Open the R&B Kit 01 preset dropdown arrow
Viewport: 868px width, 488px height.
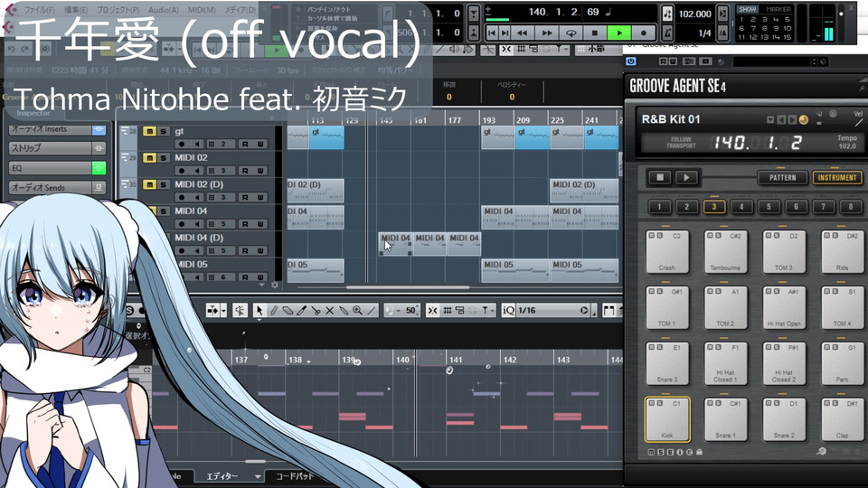click(770, 119)
